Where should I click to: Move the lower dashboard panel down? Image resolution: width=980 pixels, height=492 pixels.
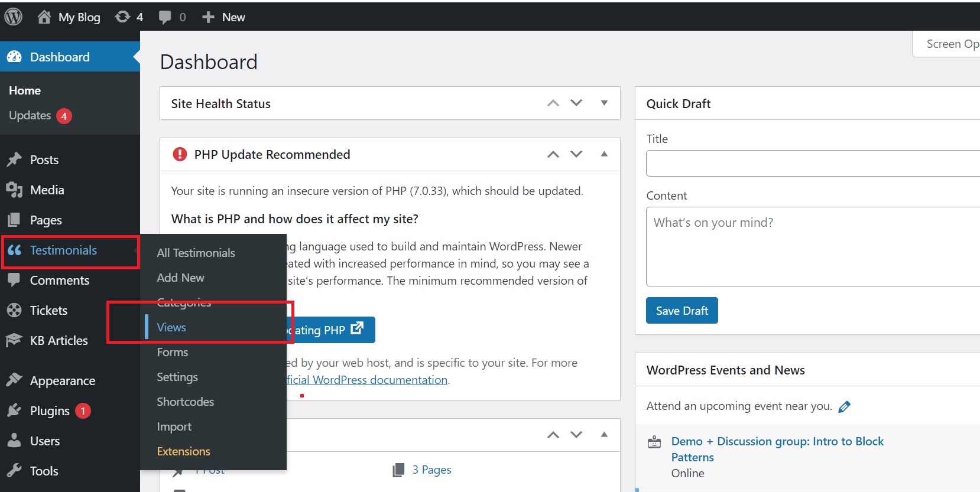pyautogui.click(x=576, y=435)
